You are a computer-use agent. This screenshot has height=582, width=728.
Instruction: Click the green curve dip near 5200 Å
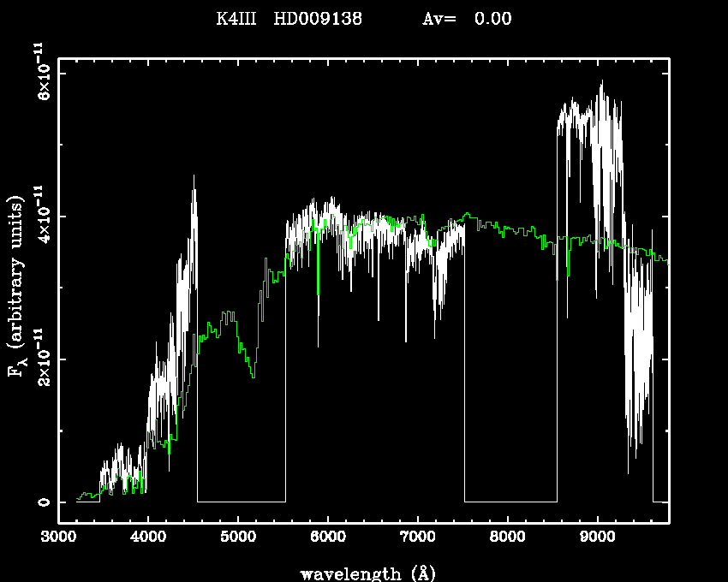tap(253, 375)
